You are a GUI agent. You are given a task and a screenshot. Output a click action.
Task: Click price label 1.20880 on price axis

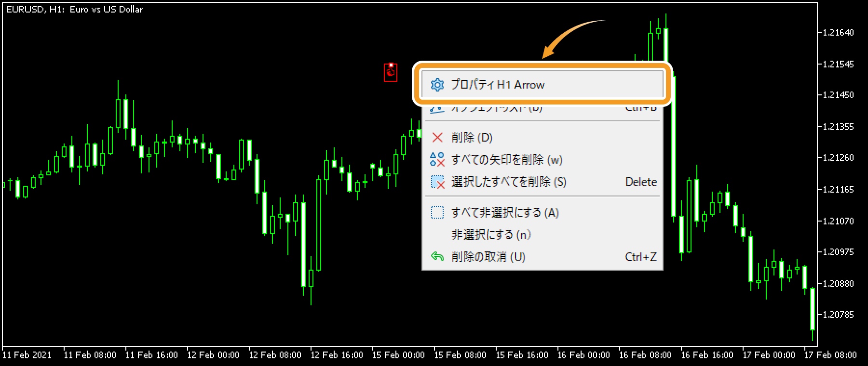[x=838, y=284]
